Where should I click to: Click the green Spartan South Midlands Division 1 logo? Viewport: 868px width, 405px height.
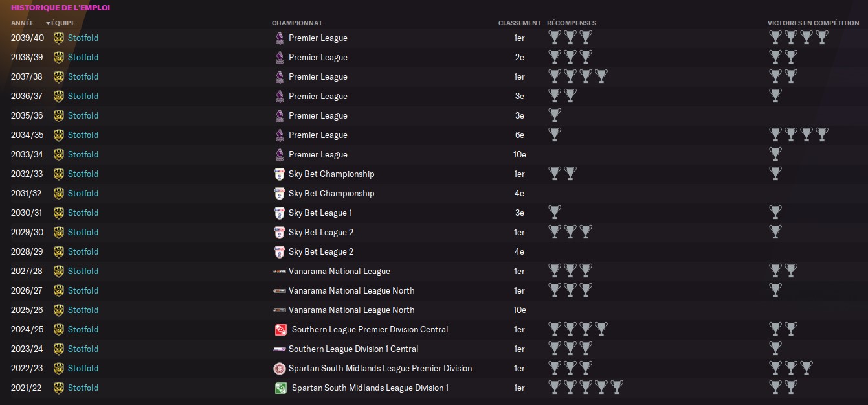[281, 388]
